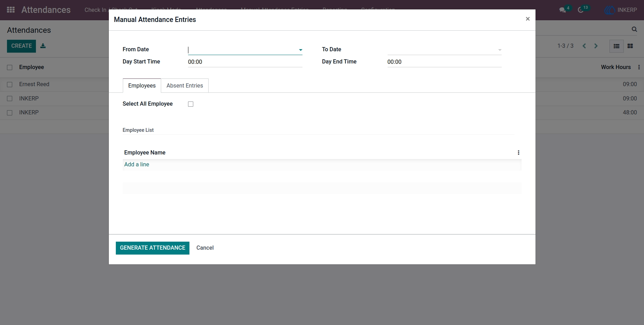Click Add a line link
This screenshot has width=644, height=325.
[x=137, y=165]
